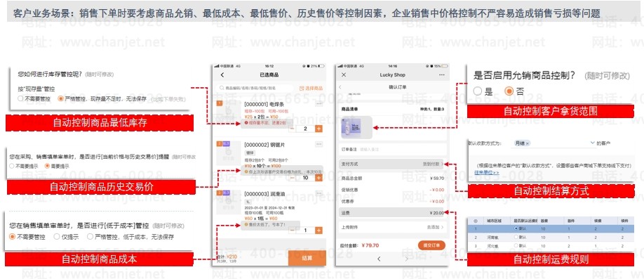This screenshot has width=644, height=279.
Task: Click the 结算 button
Action: (307, 258)
